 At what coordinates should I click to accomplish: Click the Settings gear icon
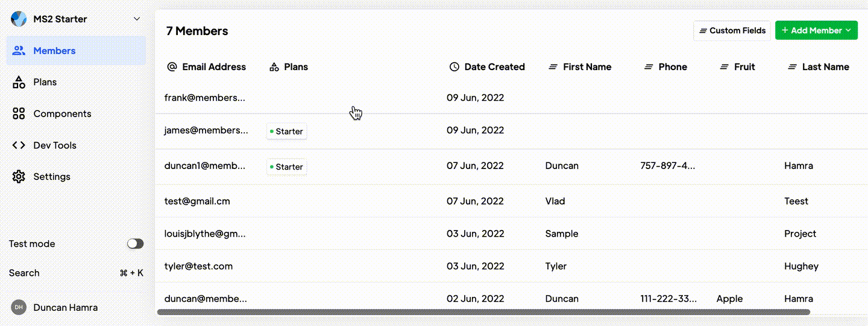pyautogui.click(x=19, y=176)
